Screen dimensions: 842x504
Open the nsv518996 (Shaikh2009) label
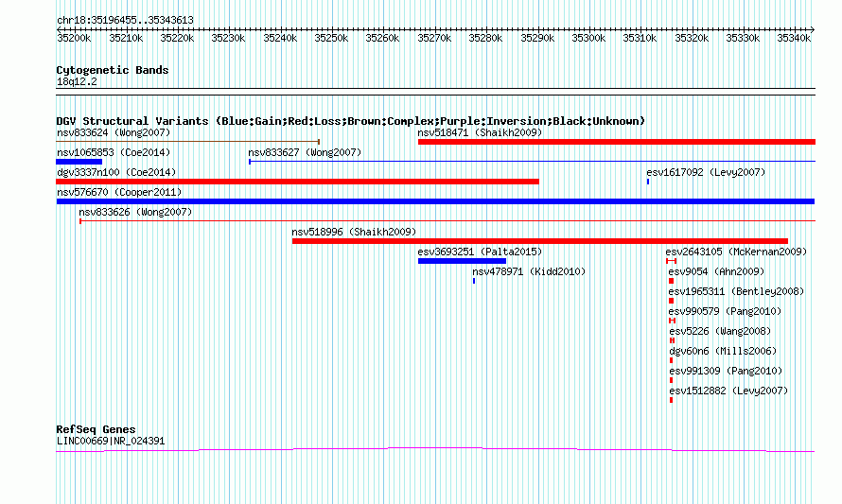coord(354,232)
